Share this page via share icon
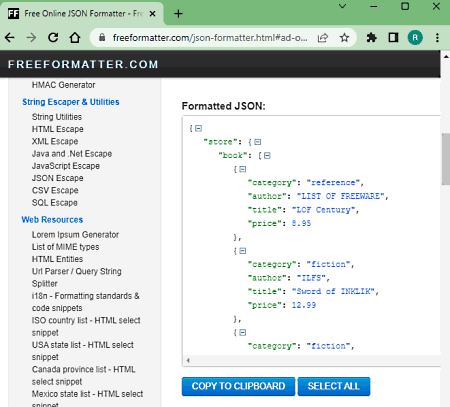Screen dimensions: 450x407 tap(322, 38)
